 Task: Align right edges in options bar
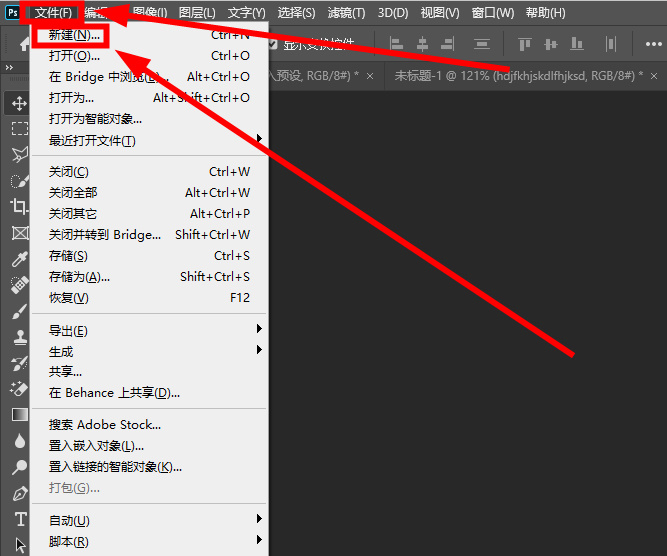coord(448,44)
